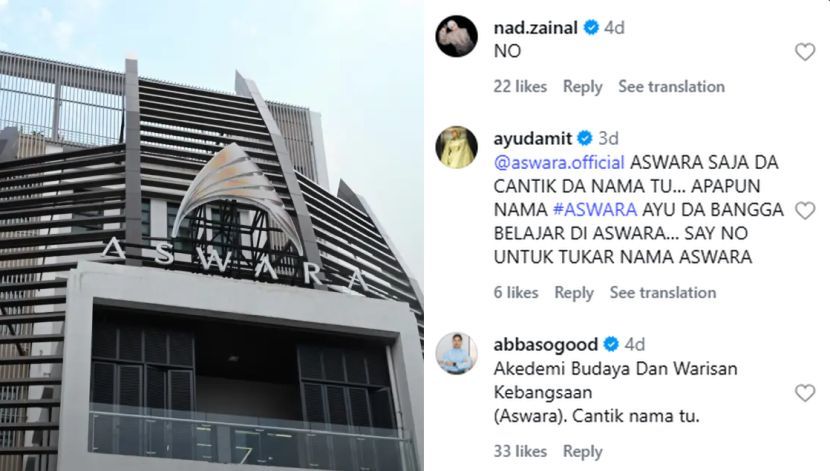Screen dimensions: 830x471
Task: Tap heart icon on abbasogood's comment
Action: coord(805,393)
